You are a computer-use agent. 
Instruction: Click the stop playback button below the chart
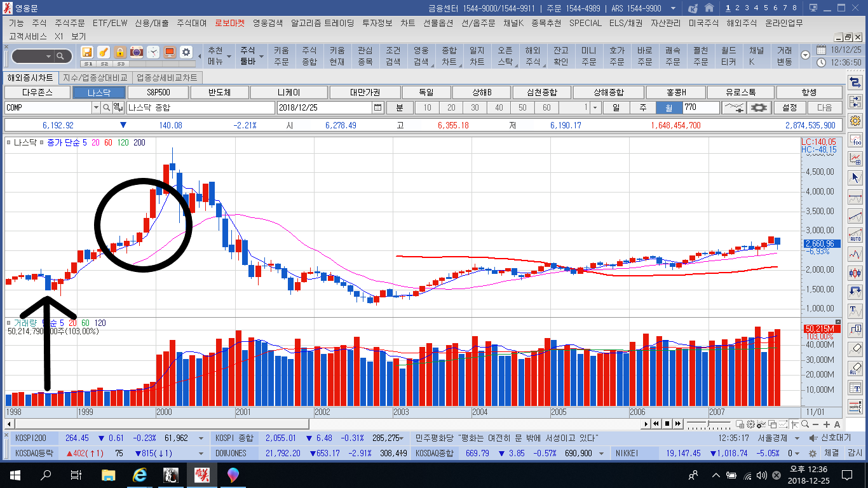(667, 424)
